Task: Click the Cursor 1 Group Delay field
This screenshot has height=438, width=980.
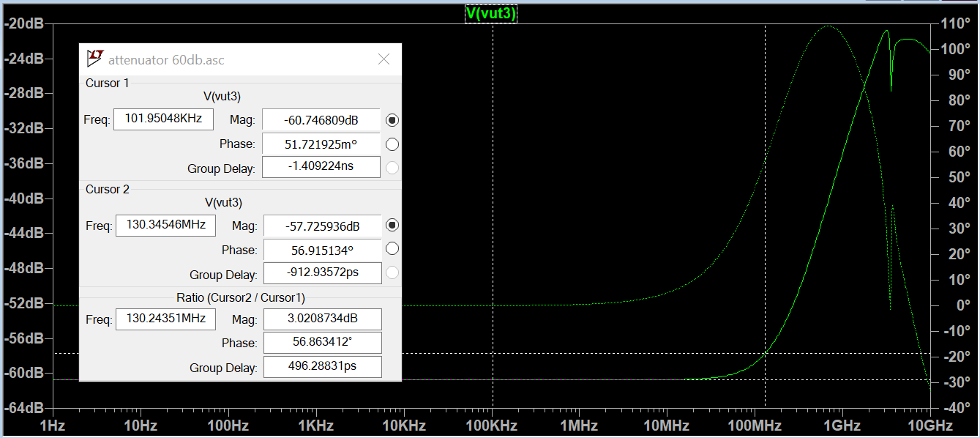Action: click(x=321, y=167)
